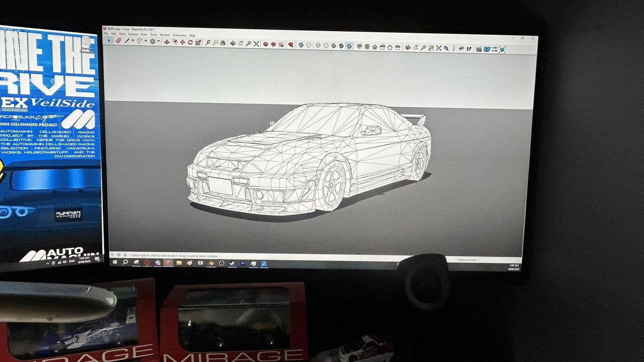
Task: Pick the Rotate tool
Action: click(190, 41)
